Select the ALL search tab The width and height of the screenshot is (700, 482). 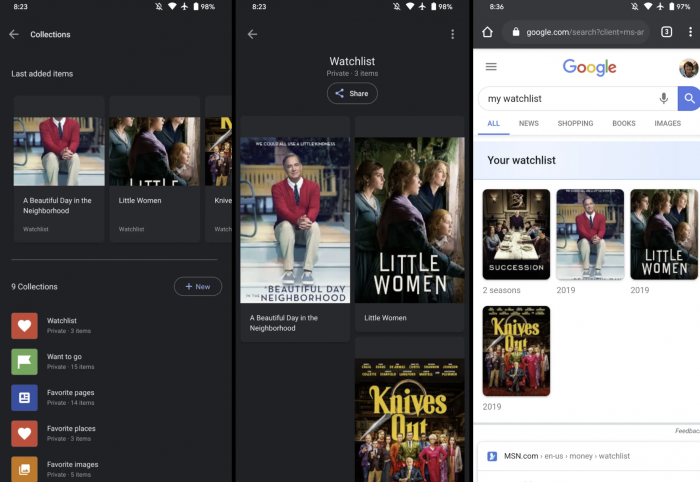tap(493, 124)
